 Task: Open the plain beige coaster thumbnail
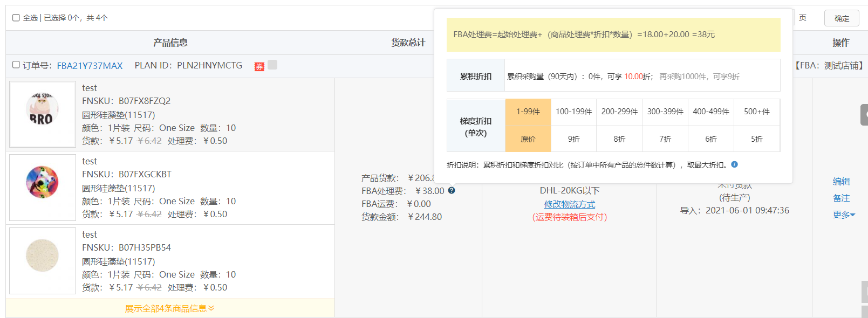tap(43, 261)
